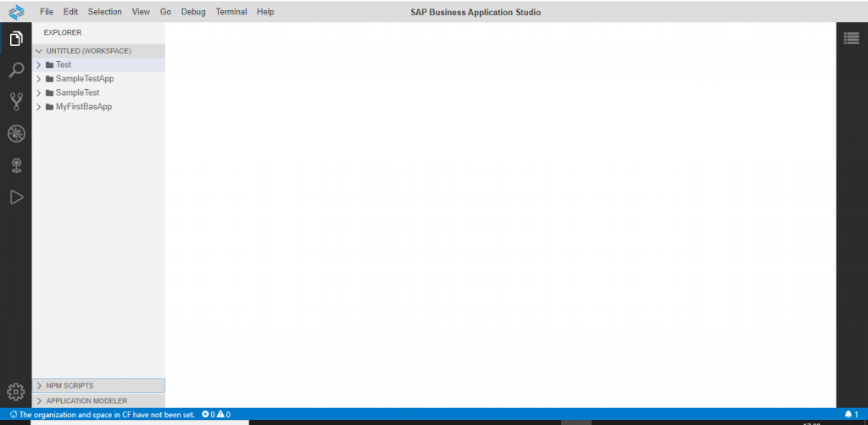
Task: Click the errors count icon in status bar
Action: point(205,415)
